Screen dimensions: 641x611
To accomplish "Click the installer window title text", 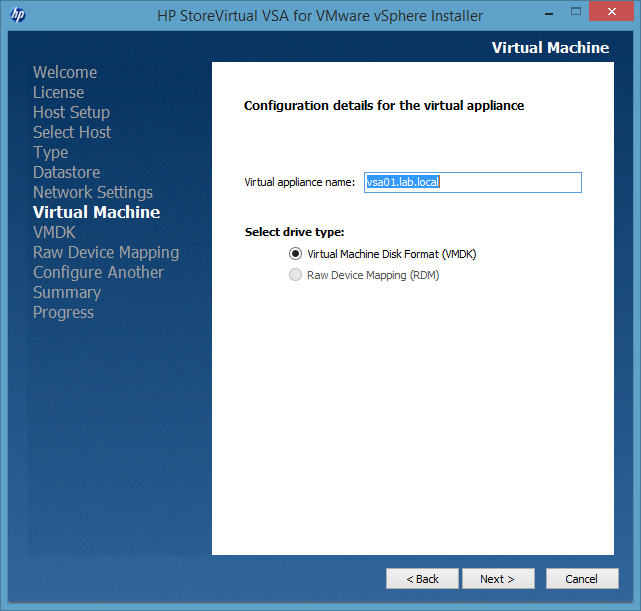I will (320, 16).
